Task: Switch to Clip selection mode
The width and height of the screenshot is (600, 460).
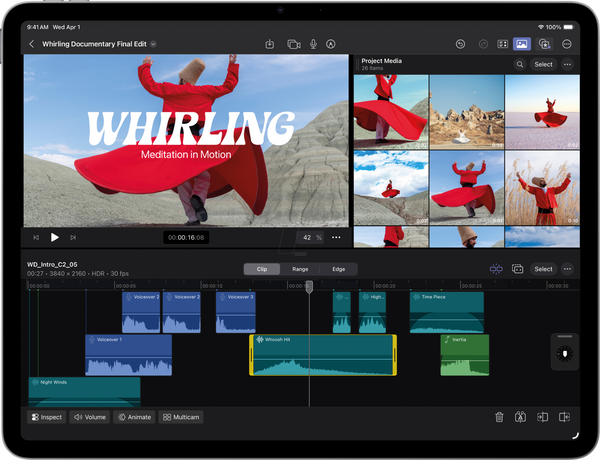Action: click(262, 269)
